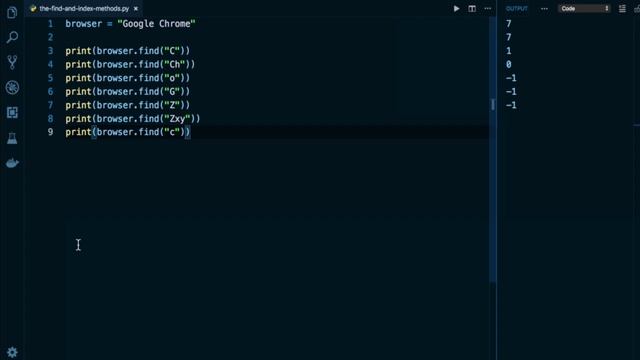Image resolution: width=640 pixels, height=360 pixels.
Task: Close the the-find-and-index-methods.py tab
Action: pos(136,9)
